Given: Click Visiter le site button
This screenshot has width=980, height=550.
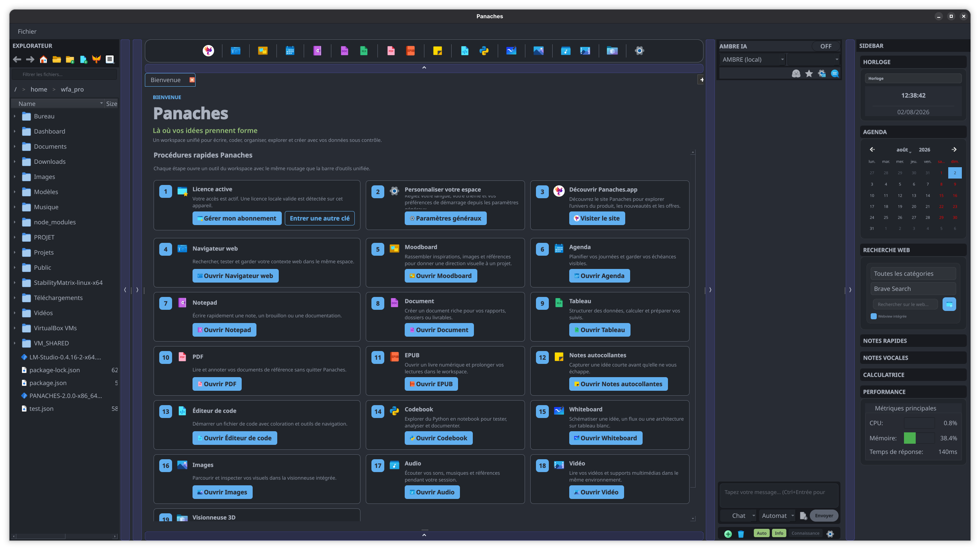Looking at the screenshot, I should point(597,218).
